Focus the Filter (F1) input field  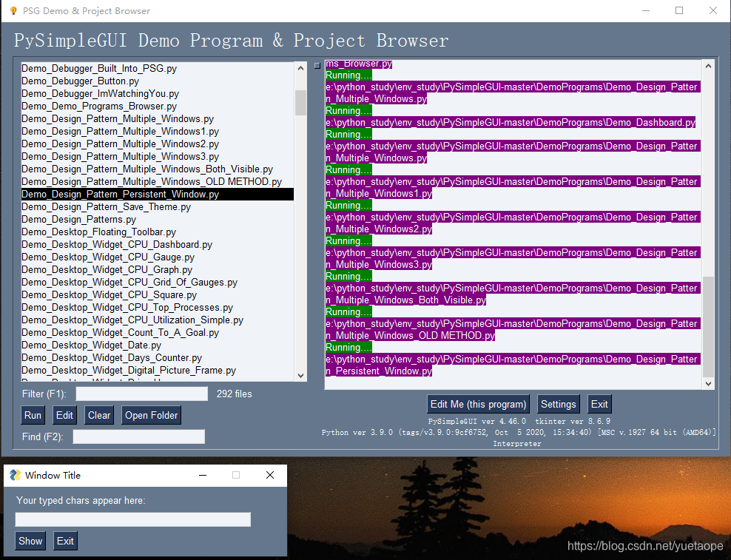[142, 394]
